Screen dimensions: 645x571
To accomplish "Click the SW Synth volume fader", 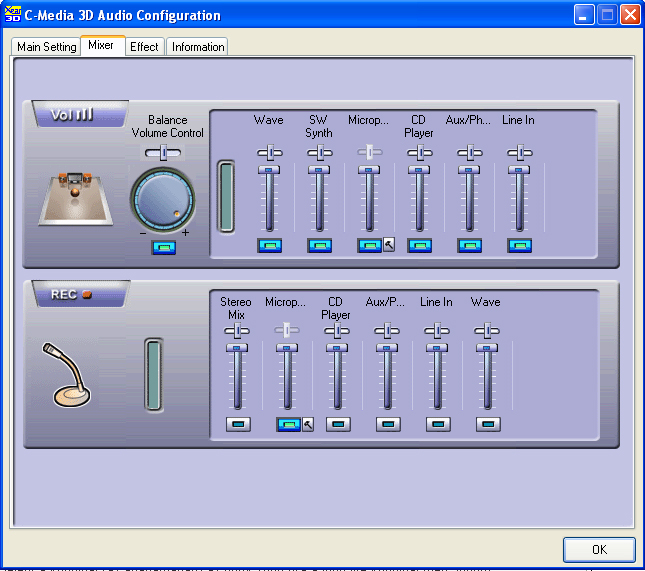I will coord(320,198).
